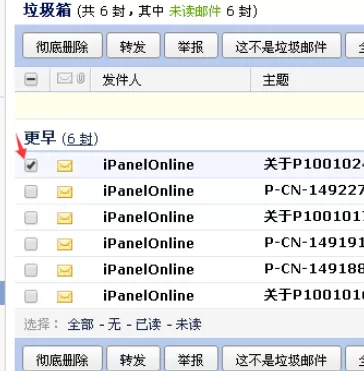Screen dimensions: 364x371
Task: Select 无 in the 选择 row
Action: pyautogui.click(x=114, y=324)
